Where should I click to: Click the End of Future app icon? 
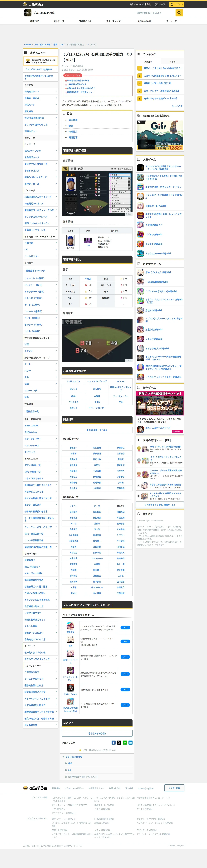tap(70, 688)
